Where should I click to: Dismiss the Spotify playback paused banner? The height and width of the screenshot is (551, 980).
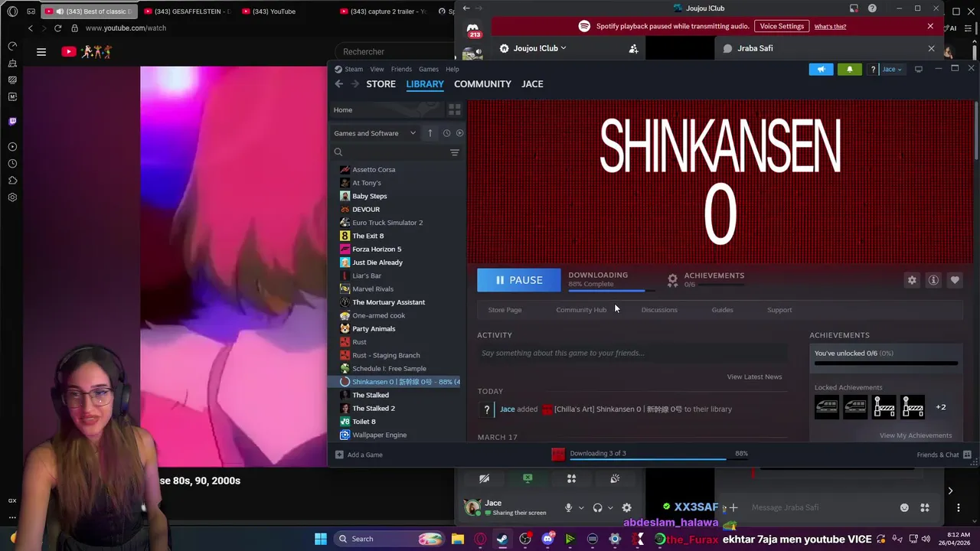tap(930, 26)
